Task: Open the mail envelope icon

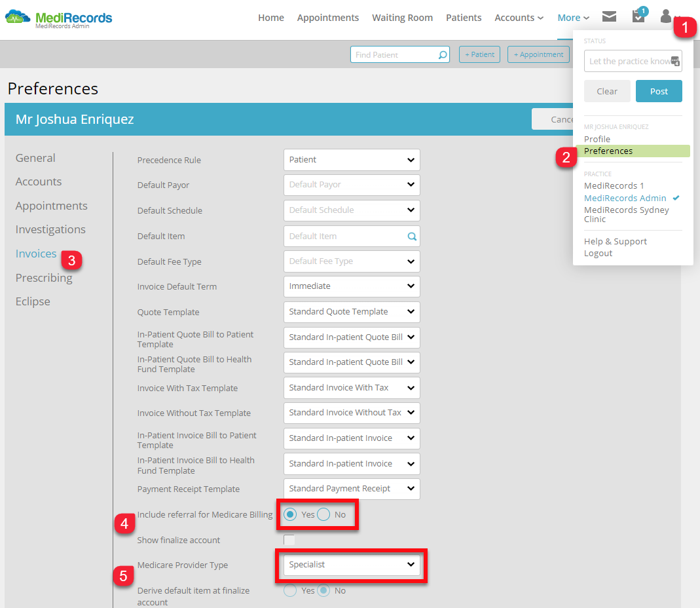Action: [x=609, y=17]
